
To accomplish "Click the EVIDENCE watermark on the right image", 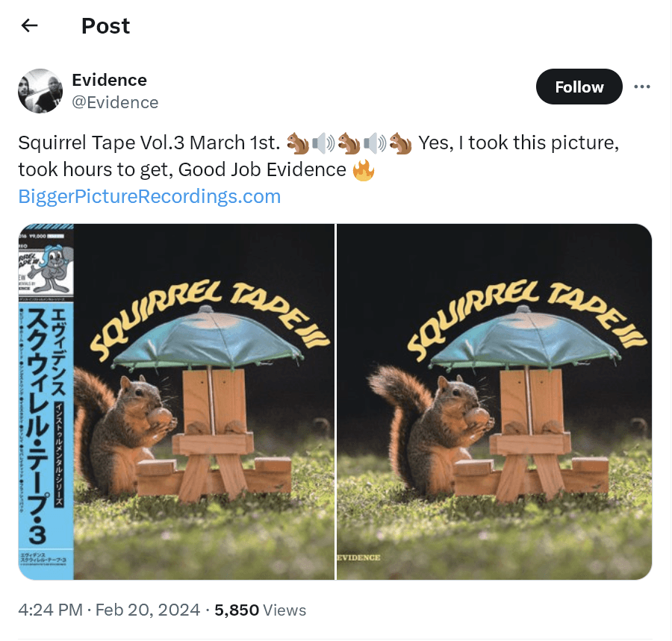I will point(360,557).
